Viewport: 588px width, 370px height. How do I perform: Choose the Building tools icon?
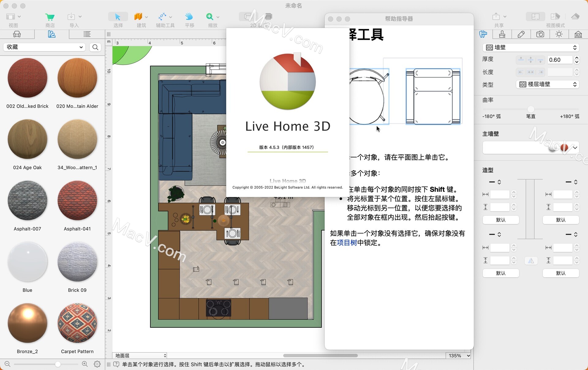click(138, 17)
